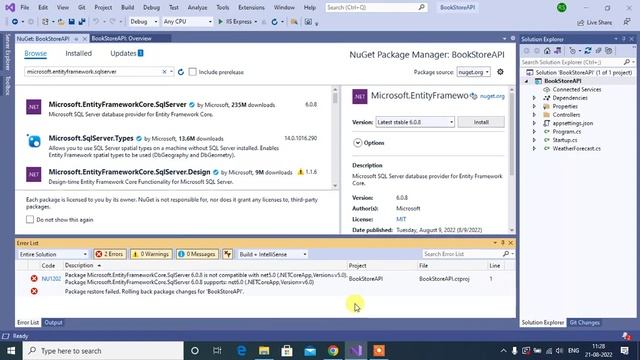Open the Build menu
The image size is (640, 360).
127,7
